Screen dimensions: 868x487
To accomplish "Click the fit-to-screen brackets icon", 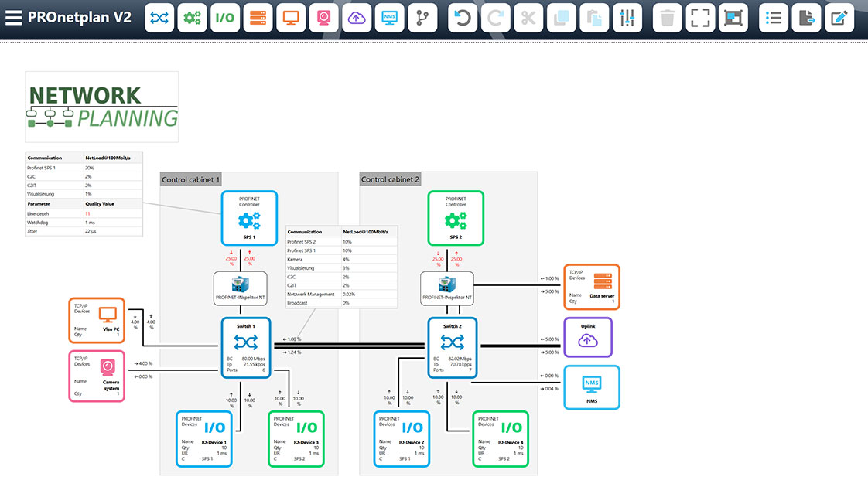I will pos(699,17).
